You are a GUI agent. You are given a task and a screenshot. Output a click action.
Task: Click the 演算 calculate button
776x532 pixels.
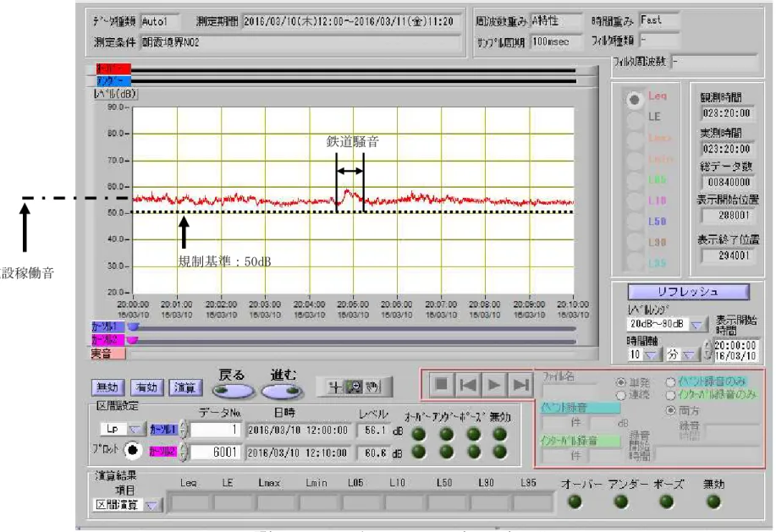184,387
